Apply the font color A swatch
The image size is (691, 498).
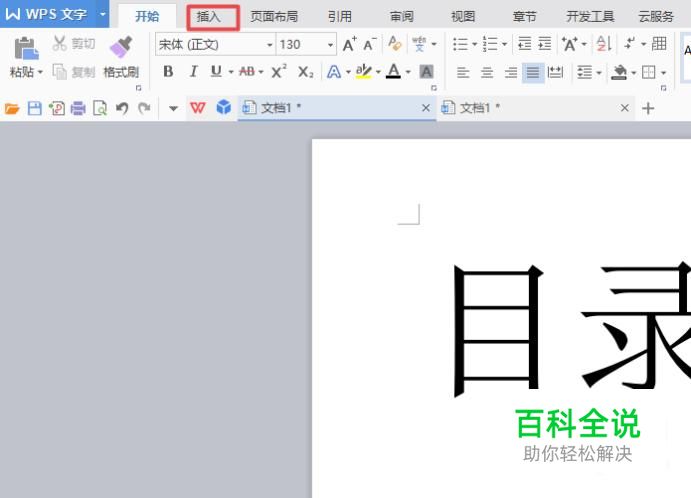pyautogui.click(x=394, y=71)
